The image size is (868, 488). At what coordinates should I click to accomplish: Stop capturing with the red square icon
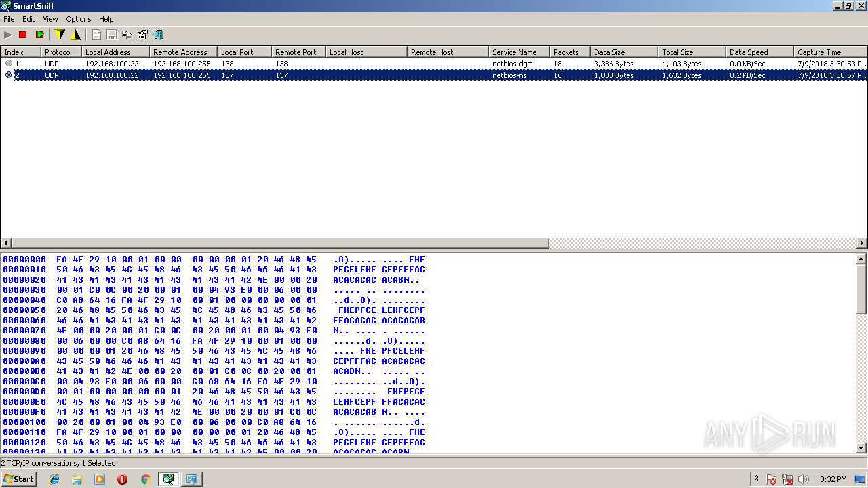coord(23,35)
